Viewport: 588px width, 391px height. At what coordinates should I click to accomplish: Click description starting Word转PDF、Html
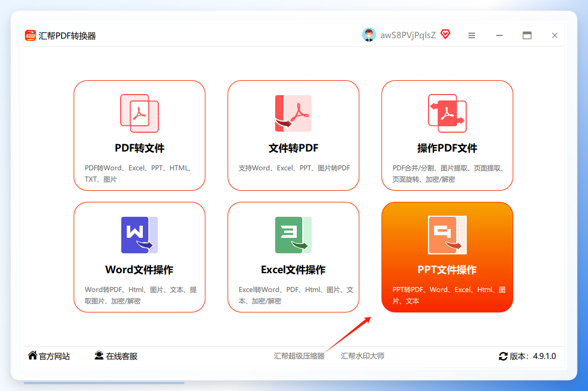[x=141, y=295]
